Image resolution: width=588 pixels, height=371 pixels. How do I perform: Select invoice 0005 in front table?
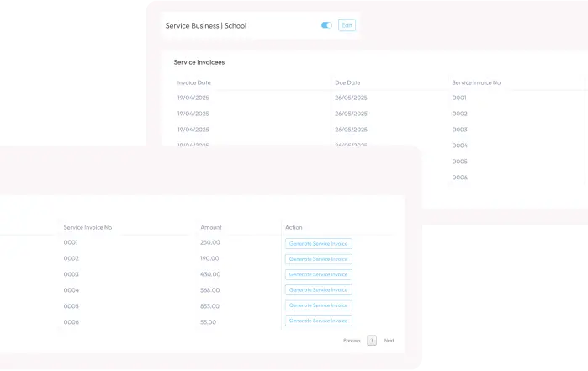(71, 306)
